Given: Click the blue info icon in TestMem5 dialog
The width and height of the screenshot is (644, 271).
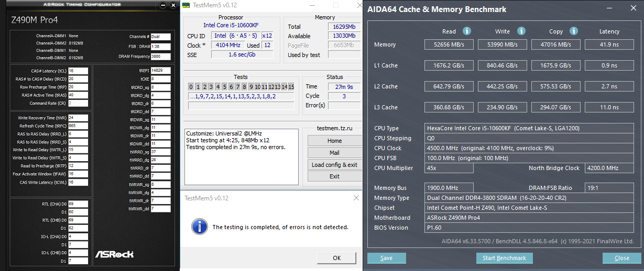Looking at the screenshot, I should pyautogui.click(x=199, y=227).
